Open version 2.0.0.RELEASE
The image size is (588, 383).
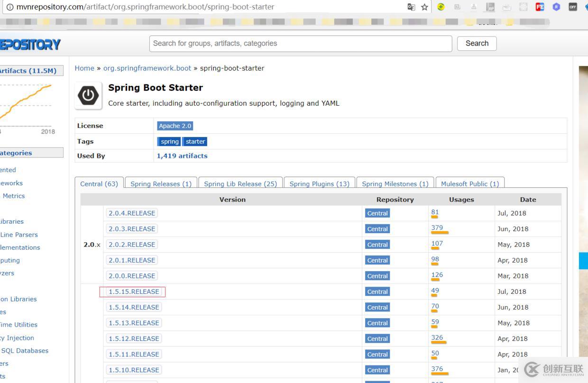pos(132,275)
